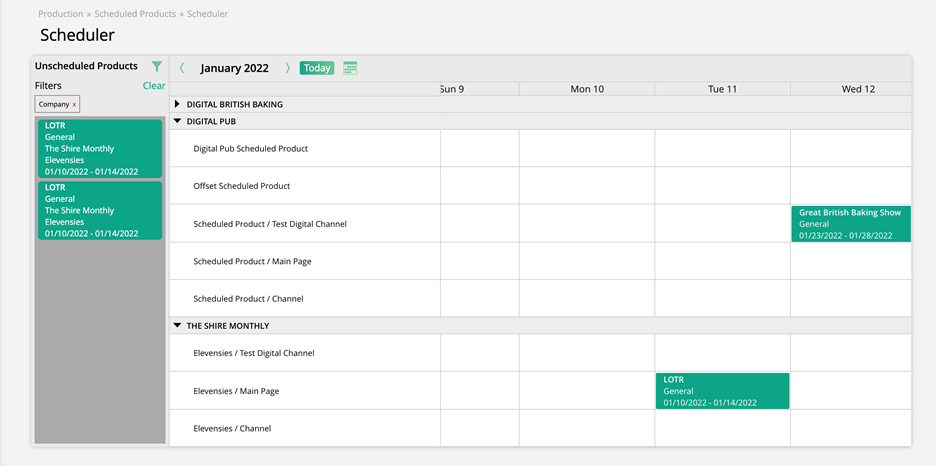Clear all filters

coord(153,86)
